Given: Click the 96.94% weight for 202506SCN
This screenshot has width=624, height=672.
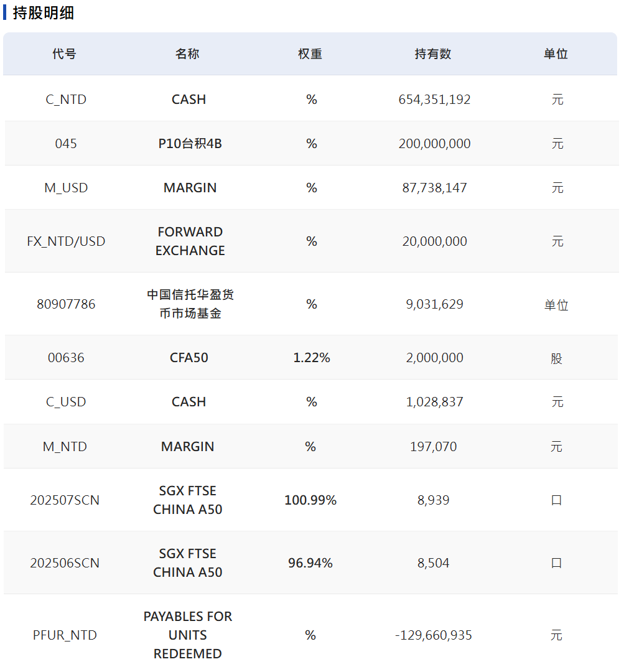Looking at the screenshot, I should point(310,562).
